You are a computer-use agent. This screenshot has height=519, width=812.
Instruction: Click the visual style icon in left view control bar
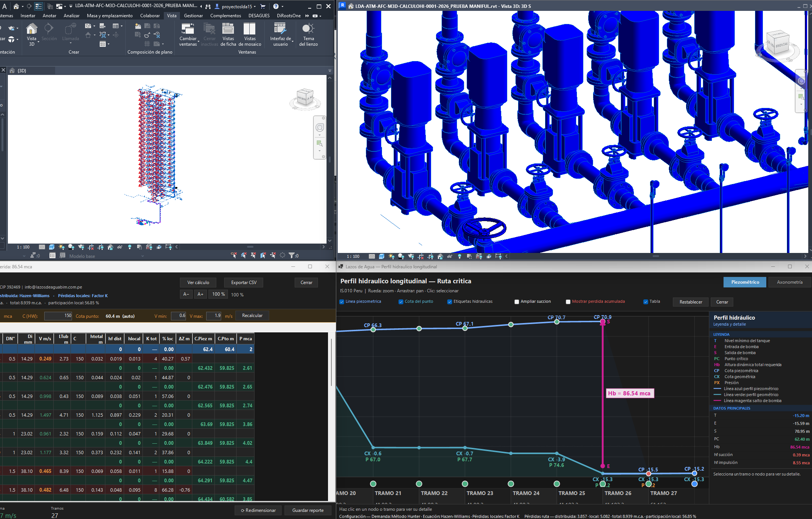[52, 247]
